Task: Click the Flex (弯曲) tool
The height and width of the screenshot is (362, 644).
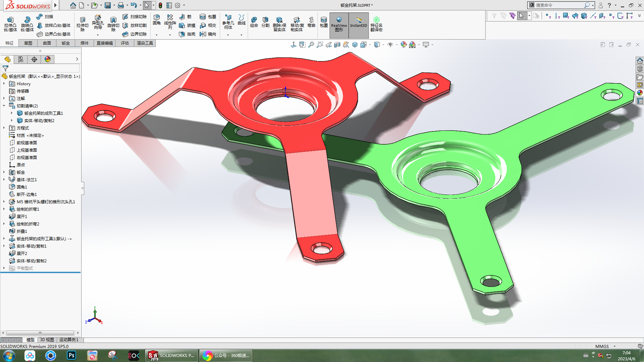Action: pos(311,22)
